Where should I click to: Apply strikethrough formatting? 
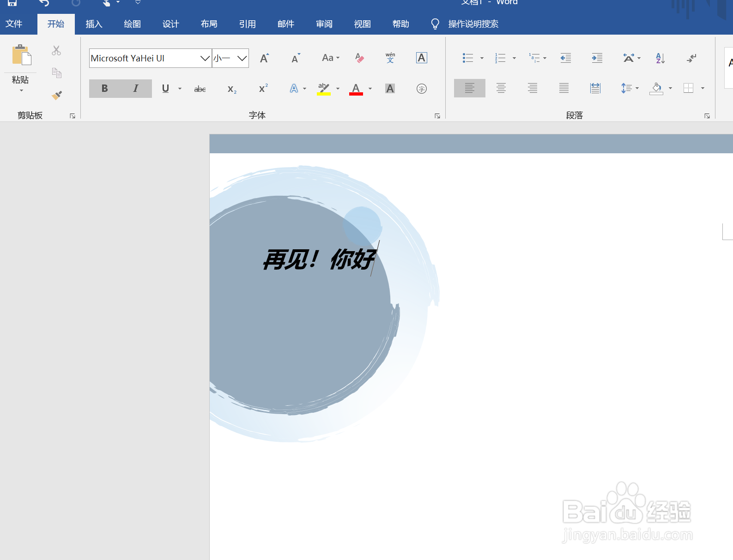pos(200,89)
